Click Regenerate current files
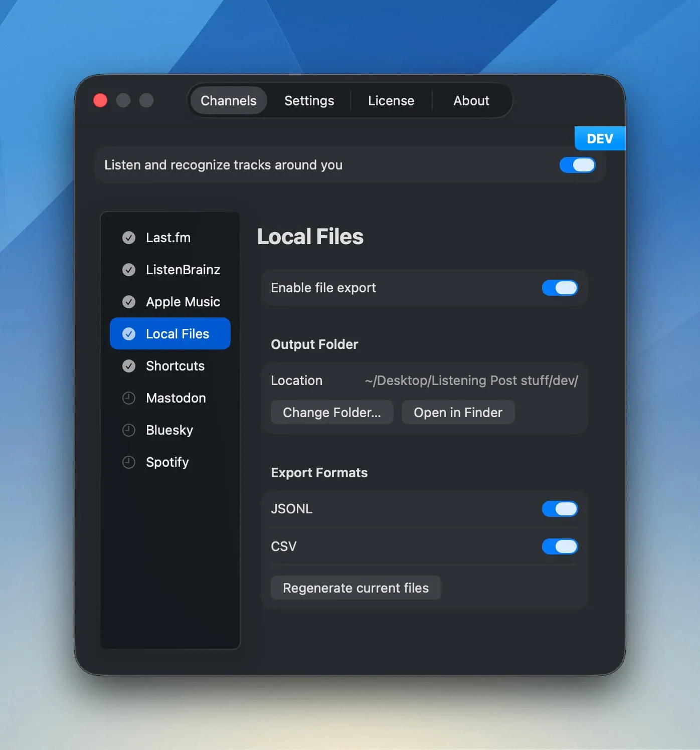700x750 pixels. tap(356, 588)
